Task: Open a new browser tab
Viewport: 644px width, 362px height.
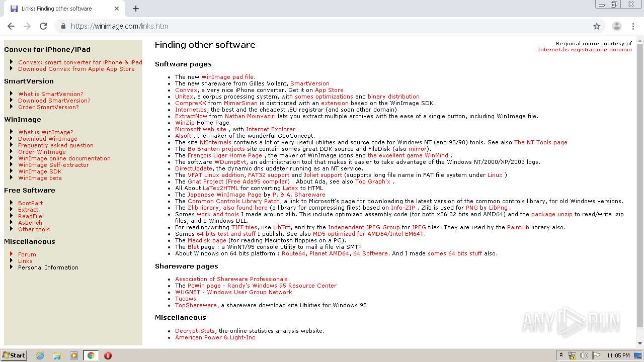Action: (136, 9)
